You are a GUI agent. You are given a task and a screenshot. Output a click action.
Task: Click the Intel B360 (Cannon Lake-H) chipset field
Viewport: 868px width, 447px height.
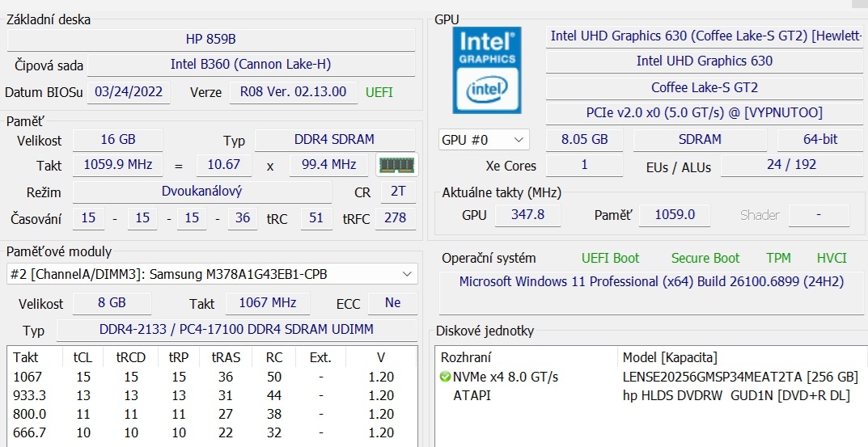tap(250, 65)
